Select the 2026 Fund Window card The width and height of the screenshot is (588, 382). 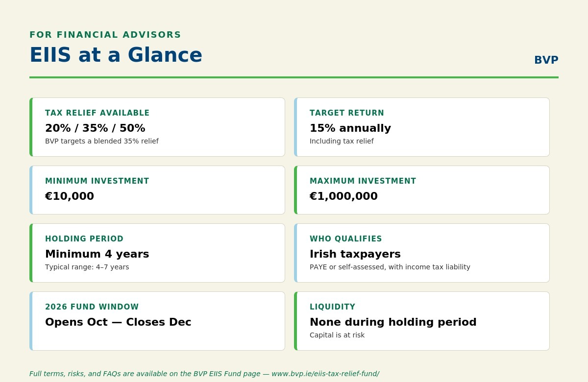[157, 321]
